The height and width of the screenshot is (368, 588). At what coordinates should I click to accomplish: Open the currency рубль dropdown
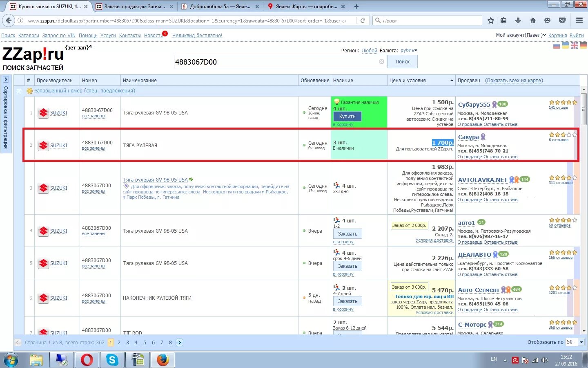coord(409,50)
